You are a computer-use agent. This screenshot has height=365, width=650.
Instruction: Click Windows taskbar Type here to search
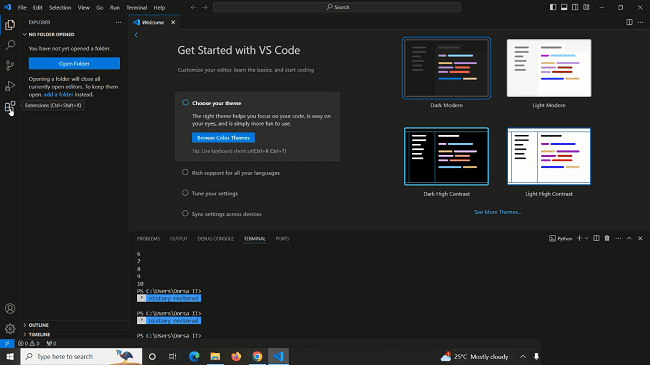(x=81, y=356)
